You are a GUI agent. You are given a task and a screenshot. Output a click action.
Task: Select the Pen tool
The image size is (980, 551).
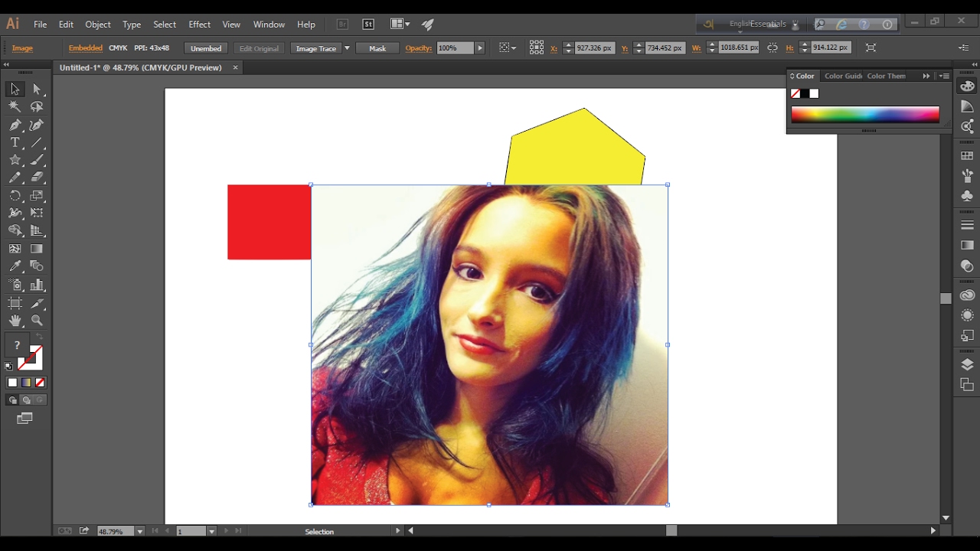coord(15,125)
